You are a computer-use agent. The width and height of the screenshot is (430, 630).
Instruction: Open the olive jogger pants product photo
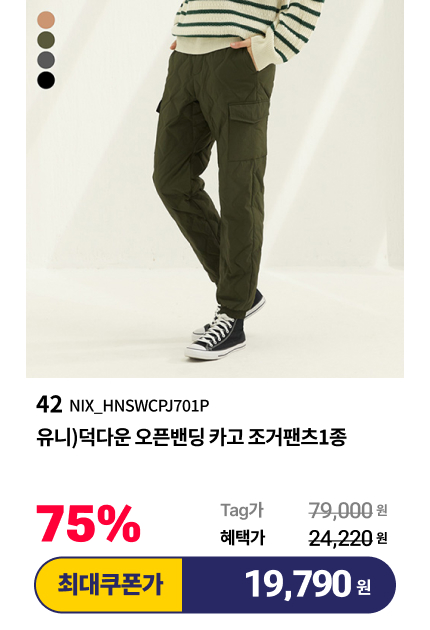click(215, 189)
